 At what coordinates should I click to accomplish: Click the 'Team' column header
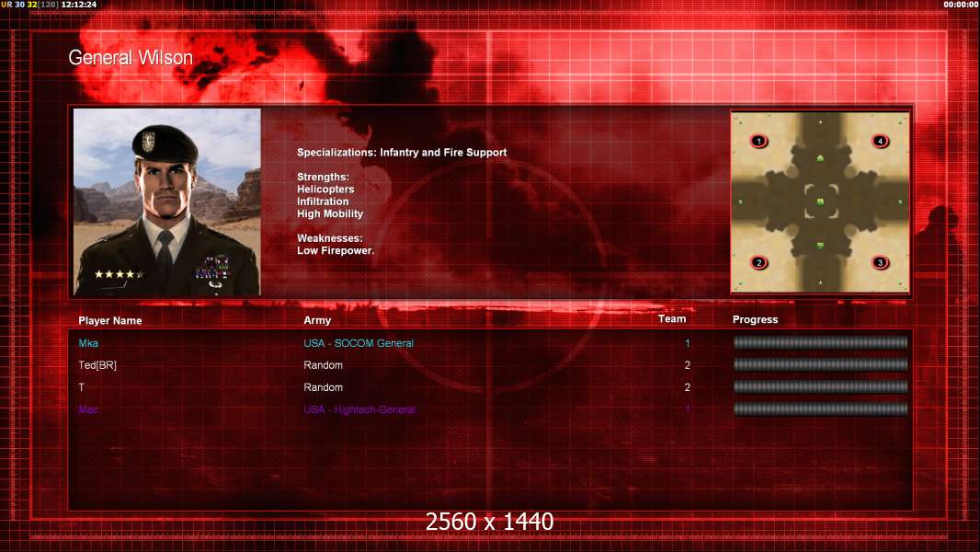[x=672, y=319]
